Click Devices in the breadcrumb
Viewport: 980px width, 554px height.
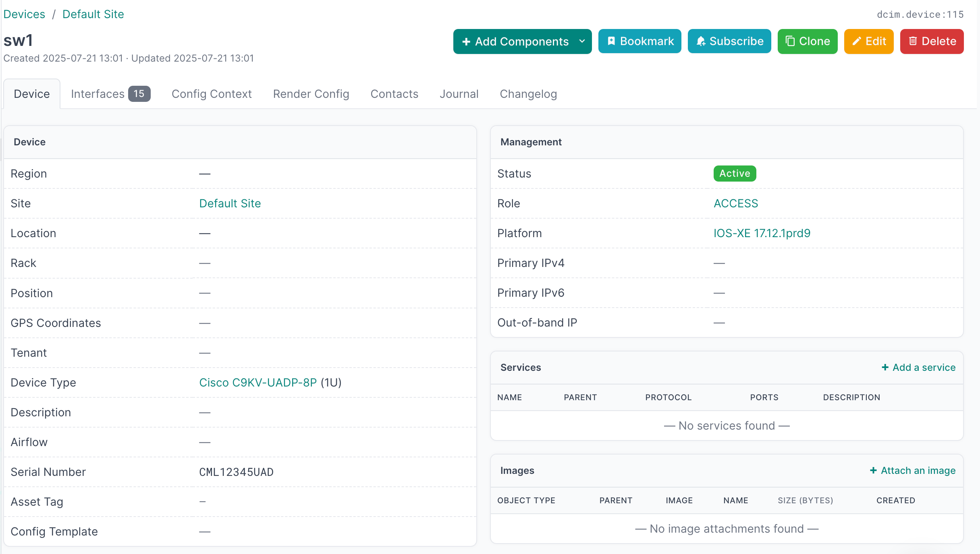point(24,14)
